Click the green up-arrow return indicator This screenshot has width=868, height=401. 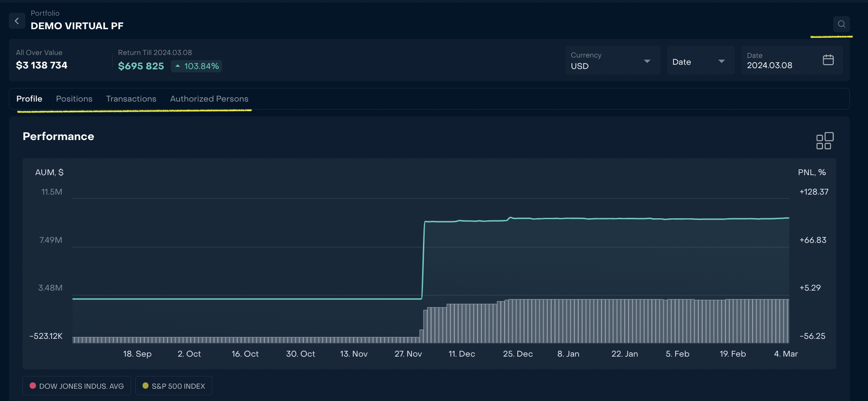178,66
